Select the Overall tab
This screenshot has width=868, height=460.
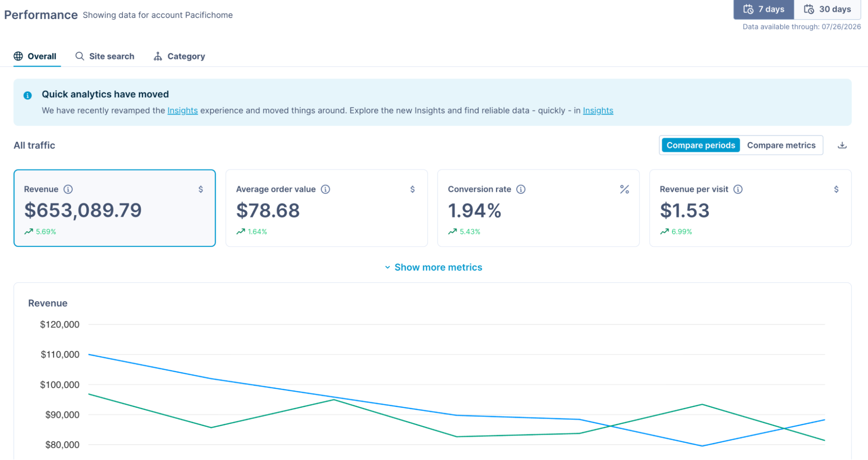(35, 56)
